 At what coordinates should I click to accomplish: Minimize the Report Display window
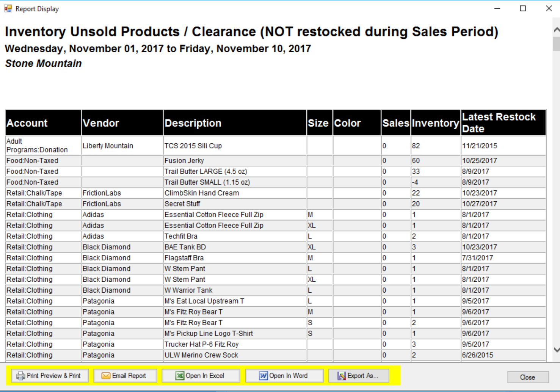point(497,8)
